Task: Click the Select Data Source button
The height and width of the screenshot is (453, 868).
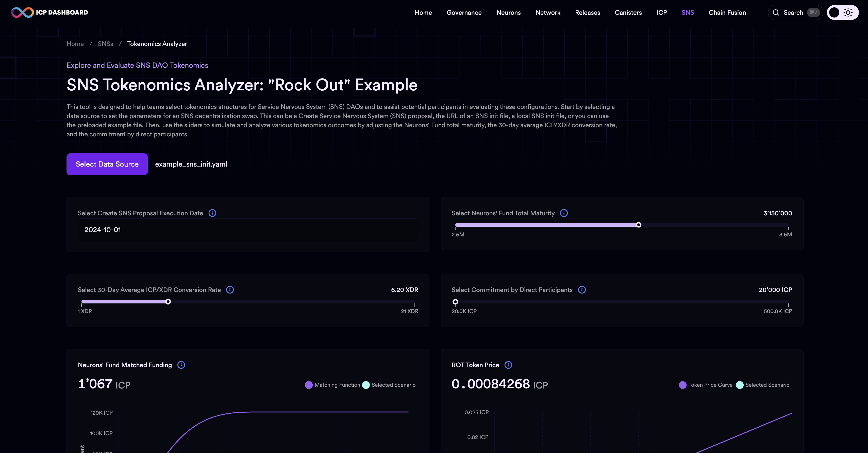Action: (107, 164)
